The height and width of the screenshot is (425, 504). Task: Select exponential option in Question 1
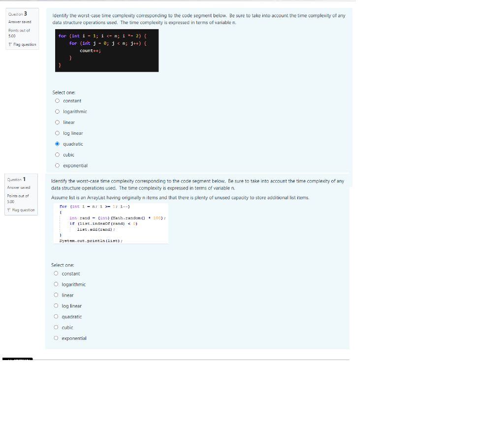(x=56, y=338)
